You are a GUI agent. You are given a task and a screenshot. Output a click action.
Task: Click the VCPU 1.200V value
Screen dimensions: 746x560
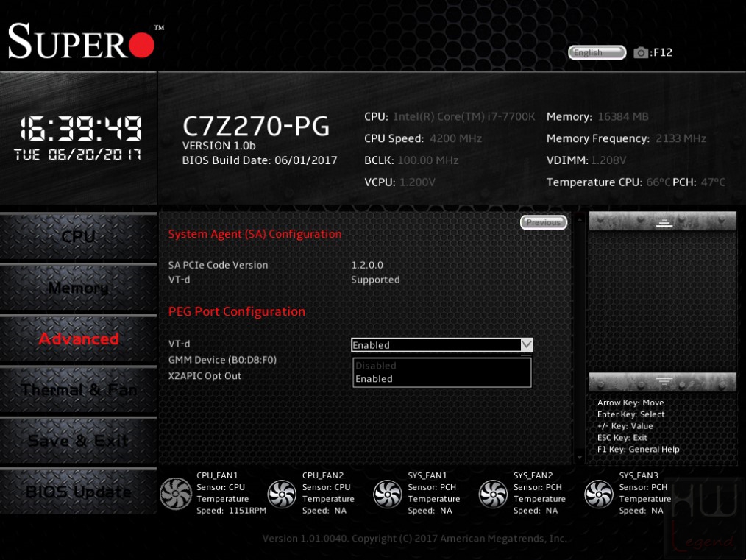(417, 182)
